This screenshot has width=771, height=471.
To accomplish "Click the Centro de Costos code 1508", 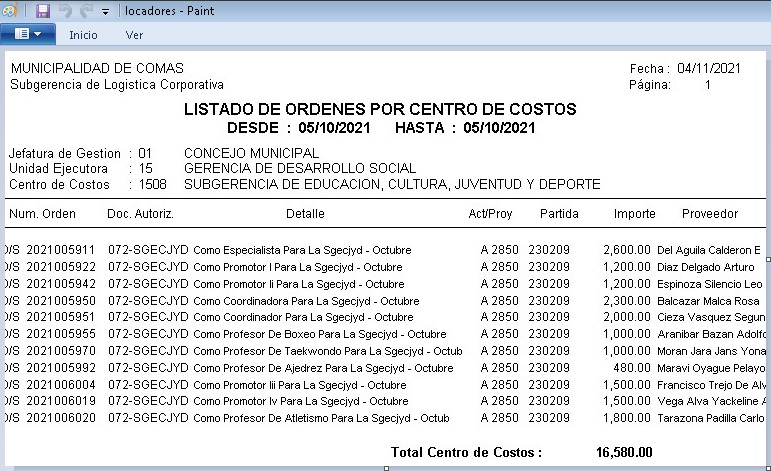I will (152, 184).
